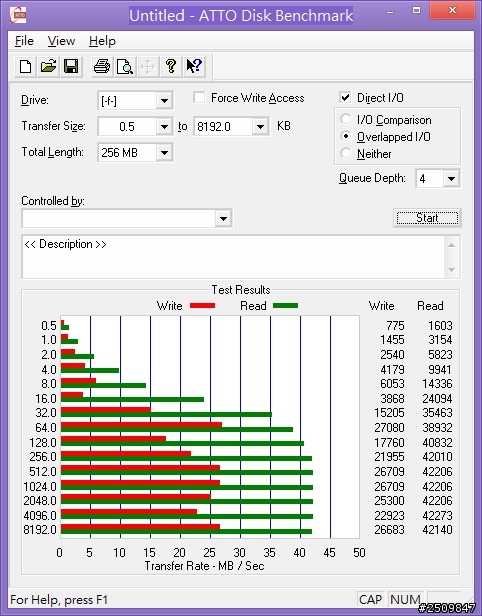Activate the context help arrow-question icon
The image size is (482, 616).
click(194, 66)
